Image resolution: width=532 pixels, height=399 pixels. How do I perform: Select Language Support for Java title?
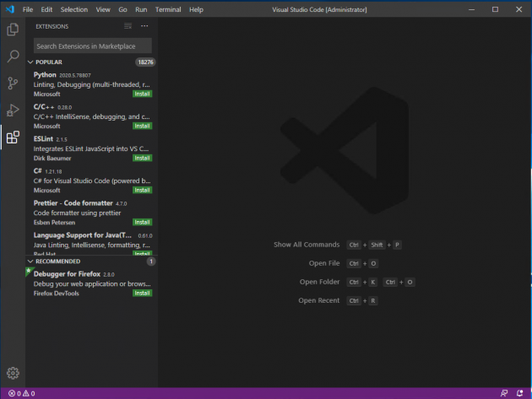click(83, 235)
